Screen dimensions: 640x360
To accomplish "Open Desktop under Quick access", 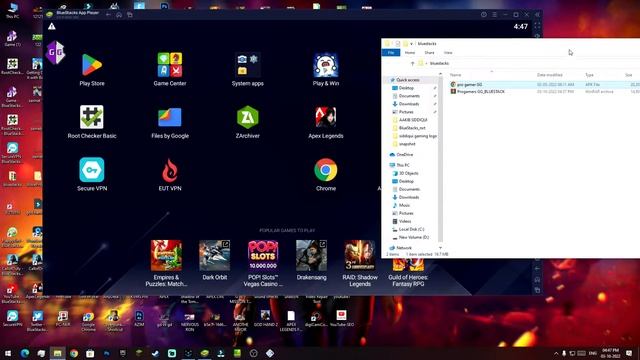I will (406, 88).
